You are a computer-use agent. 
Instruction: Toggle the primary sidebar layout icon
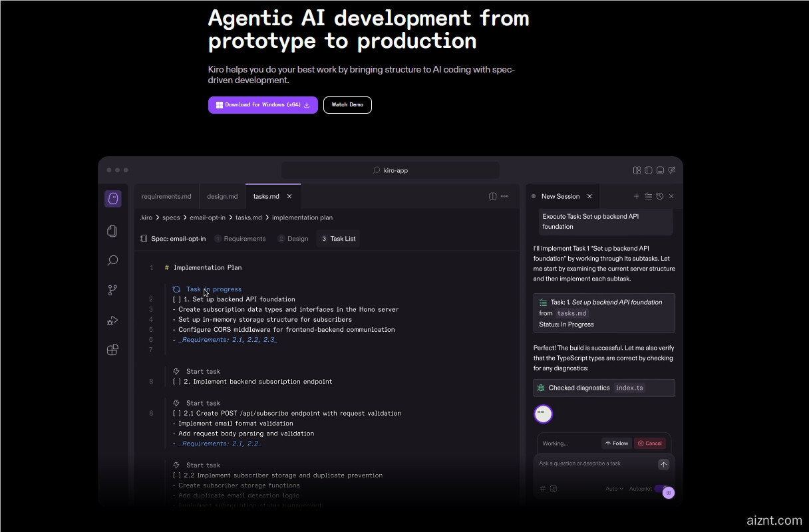(x=648, y=170)
